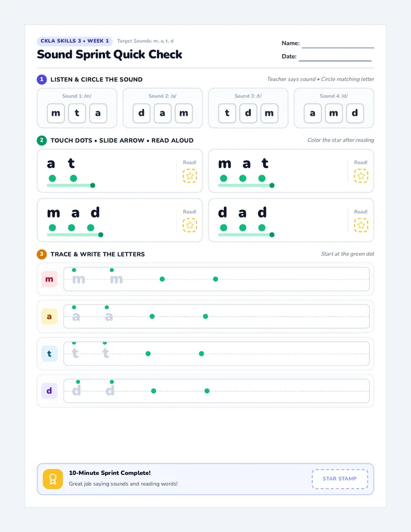411x532 pixels.
Task: Click the 'TRACE & WRITE THE LETTERS' heading
Action: coord(98,254)
